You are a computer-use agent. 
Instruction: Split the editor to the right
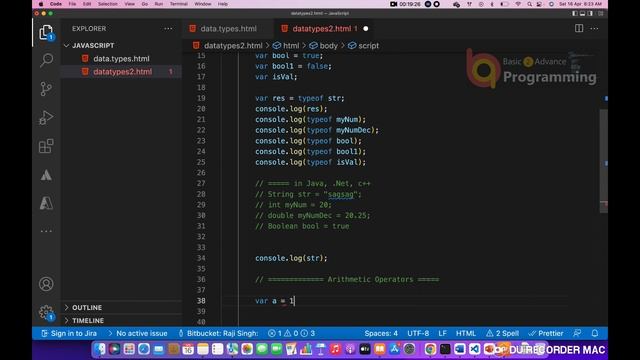(x=579, y=28)
